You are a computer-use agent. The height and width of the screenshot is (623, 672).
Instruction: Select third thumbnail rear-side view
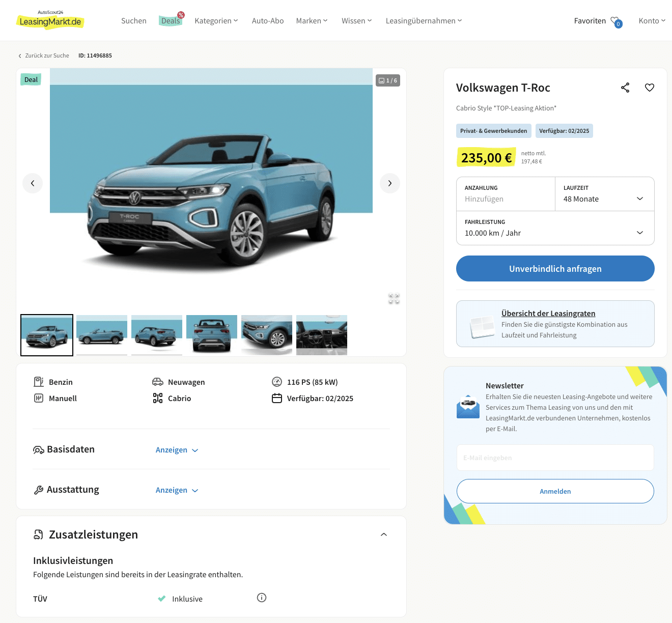[x=157, y=335]
